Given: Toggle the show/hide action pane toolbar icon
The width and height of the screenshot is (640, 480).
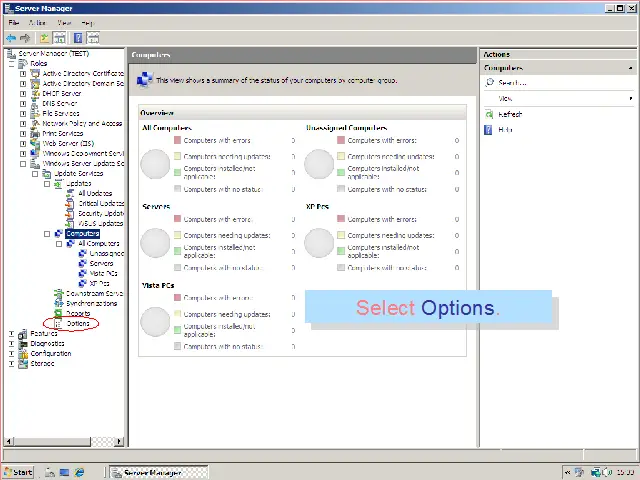Looking at the screenshot, I should [x=93, y=38].
